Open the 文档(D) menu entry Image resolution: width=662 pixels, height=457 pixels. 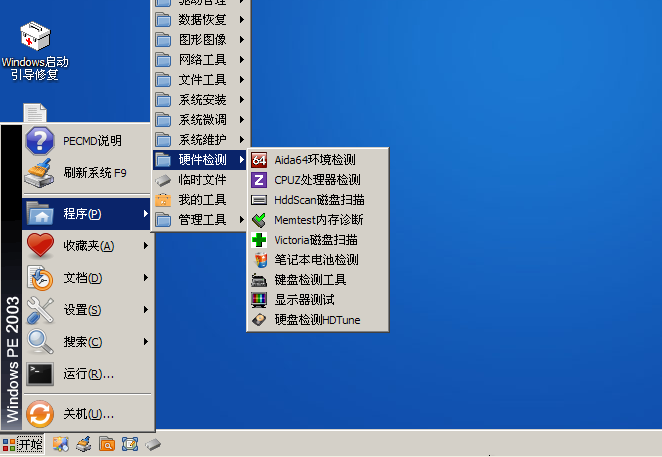pyautogui.click(x=87, y=277)
